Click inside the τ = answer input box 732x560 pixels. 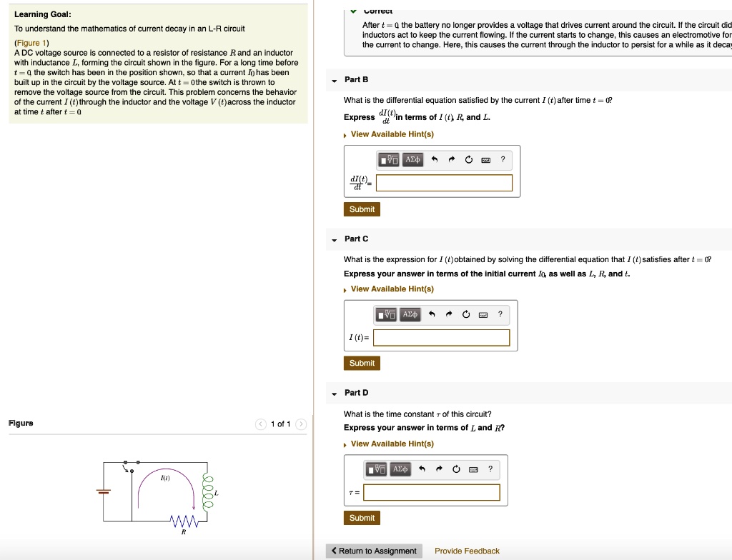click(430, 492)
